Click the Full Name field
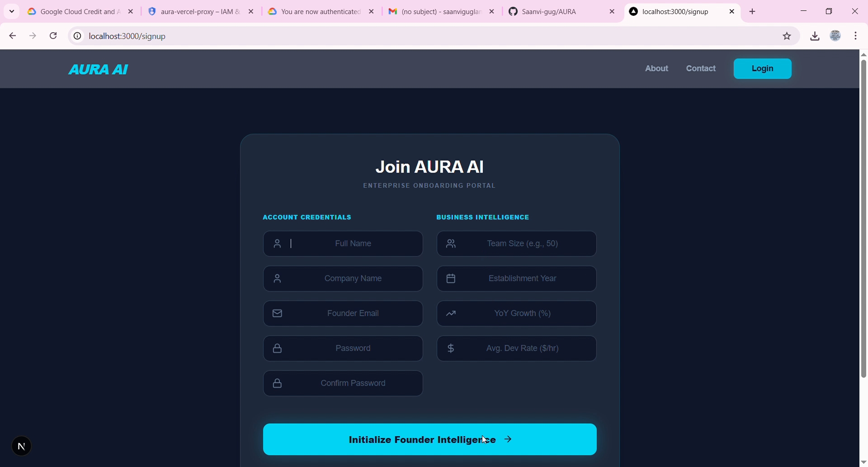 pyautogui.click(x=344, y=244)
